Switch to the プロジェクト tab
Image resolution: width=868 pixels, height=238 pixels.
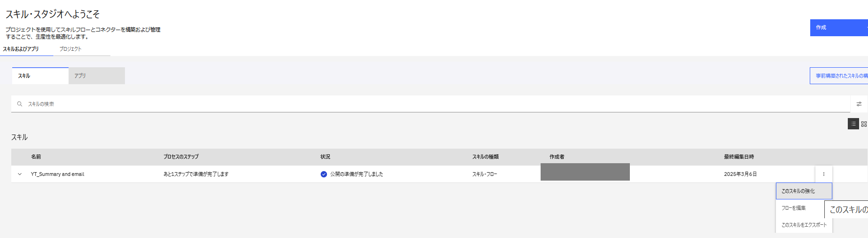[x=70, y=49]
